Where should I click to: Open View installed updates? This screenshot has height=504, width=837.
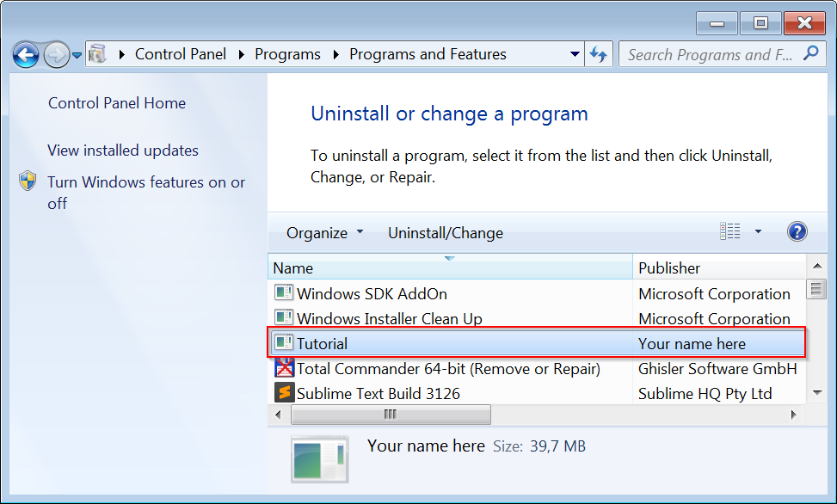123,151
